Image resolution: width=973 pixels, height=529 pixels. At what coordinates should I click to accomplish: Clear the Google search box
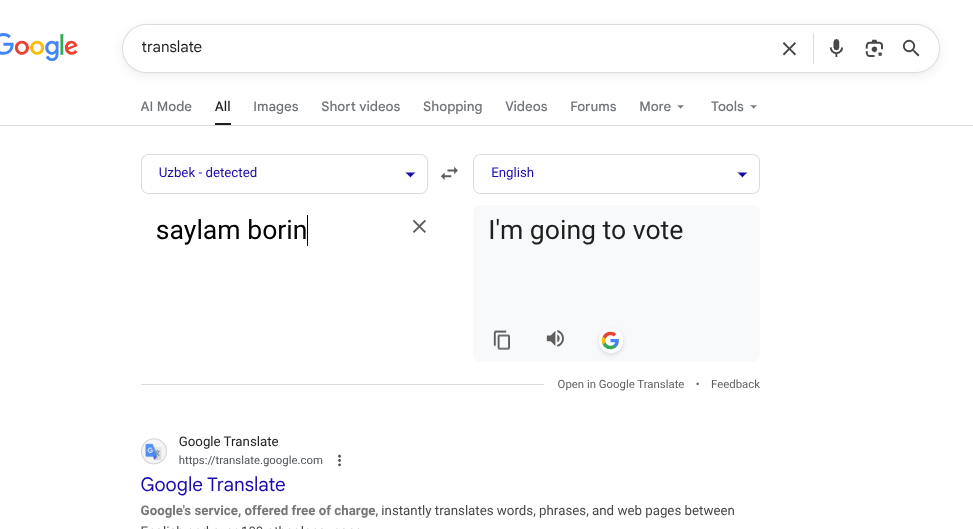(789, 48)
